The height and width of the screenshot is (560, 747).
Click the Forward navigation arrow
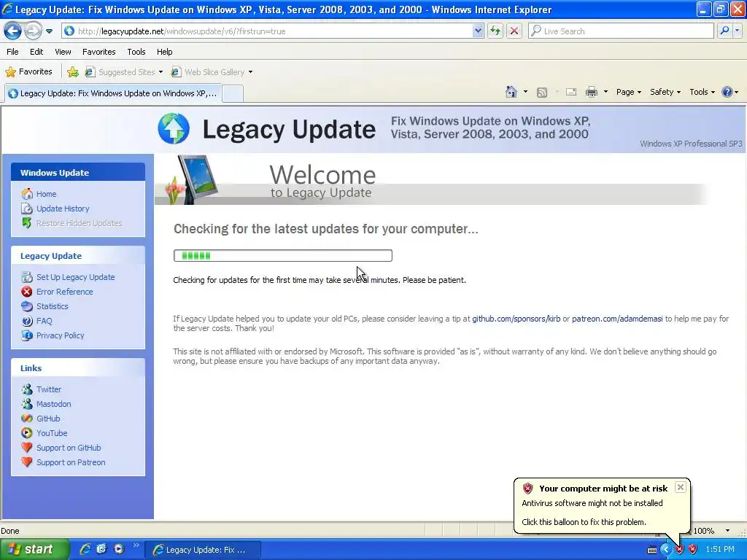pos(33,31)
